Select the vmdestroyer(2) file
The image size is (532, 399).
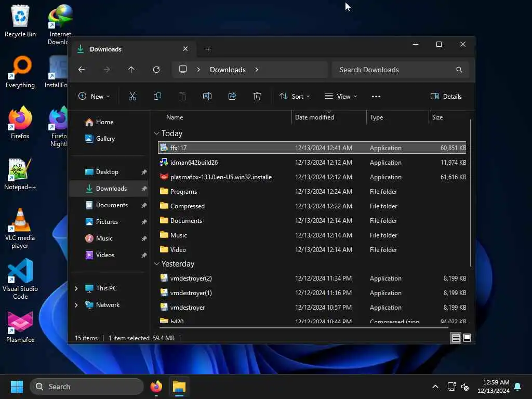click(312, 278)
